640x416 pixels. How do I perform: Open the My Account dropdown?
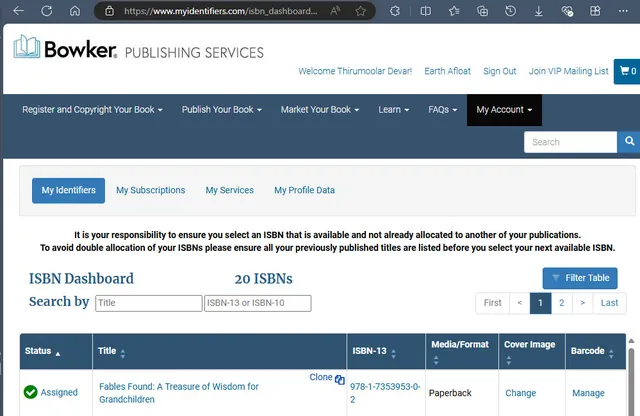(504, 110)
